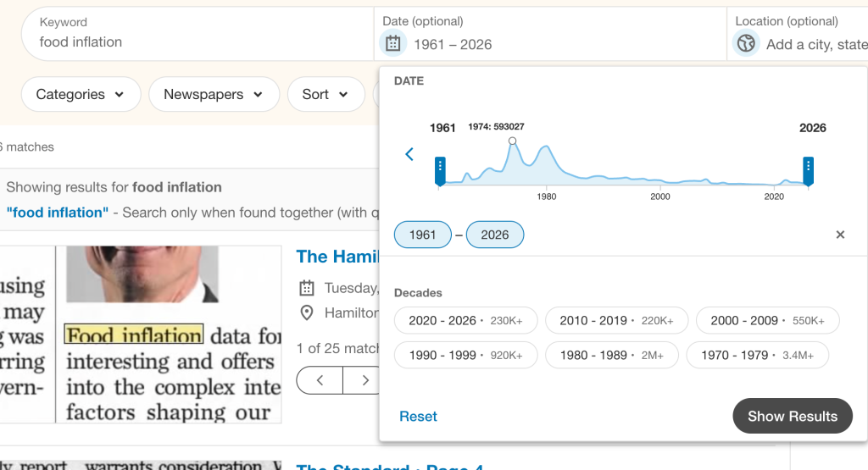Click the 2026 end slider handle

[x=809, y=169]
